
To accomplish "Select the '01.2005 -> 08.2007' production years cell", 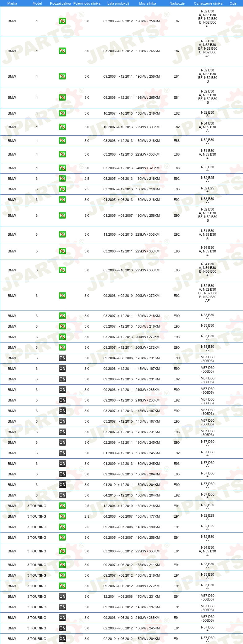I will [118, 215].
